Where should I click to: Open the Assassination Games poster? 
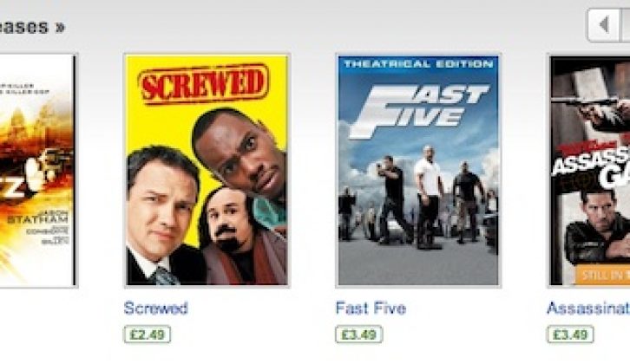tap(589, 171)
